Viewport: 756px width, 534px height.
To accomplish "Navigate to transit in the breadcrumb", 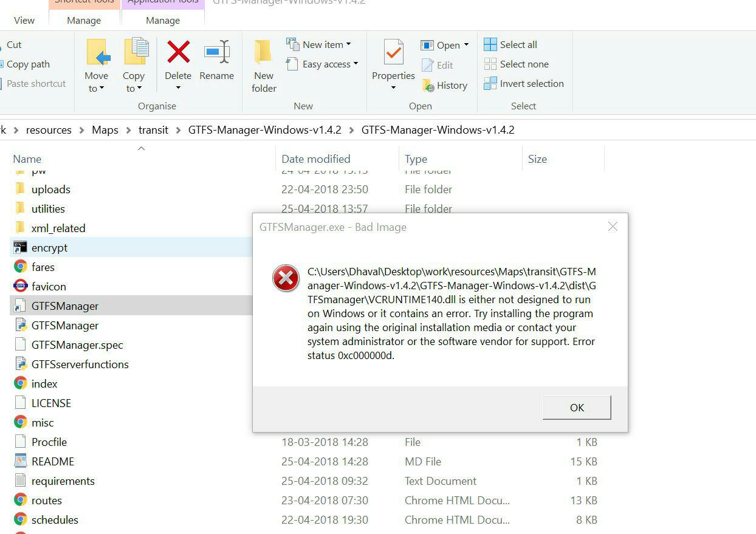I will [153, 129].
